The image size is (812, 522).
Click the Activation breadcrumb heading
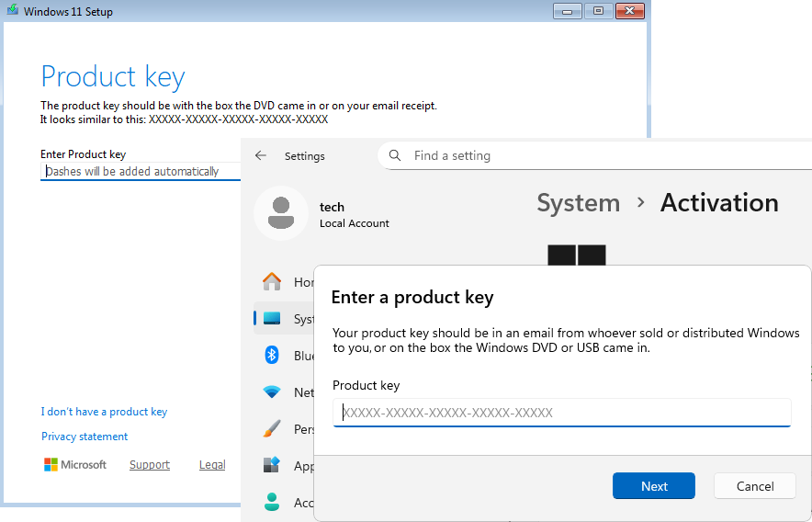click(x=719, y=203)
